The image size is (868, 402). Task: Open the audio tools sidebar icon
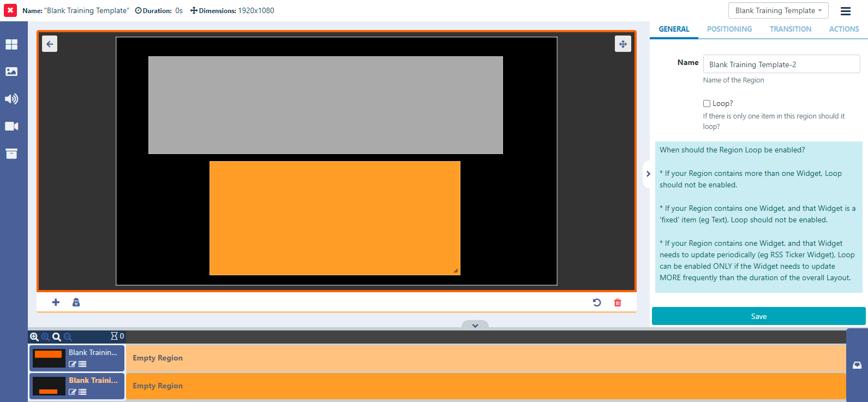point(11,99)
